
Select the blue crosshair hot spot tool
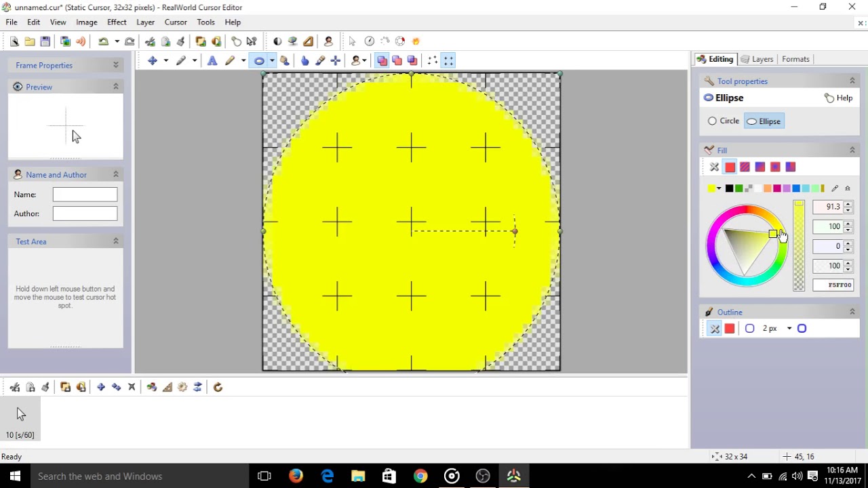pyautogui.click(x=336, y=61)
